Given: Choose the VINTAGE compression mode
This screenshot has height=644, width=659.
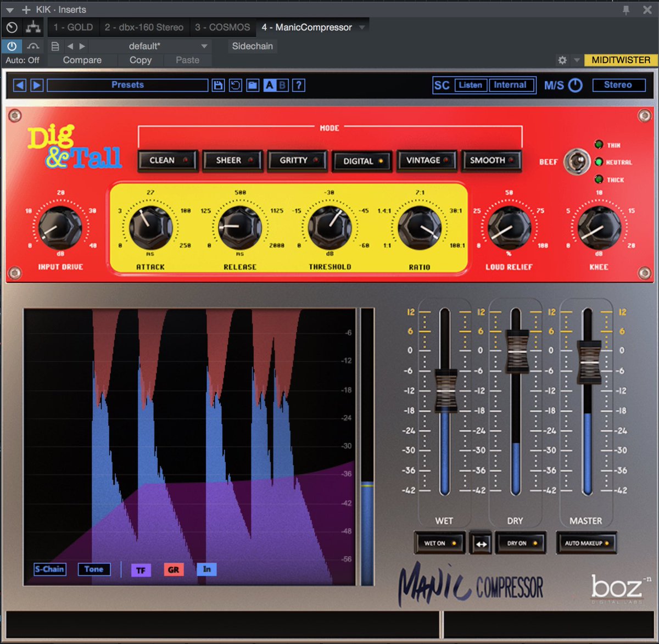Looking at the screenshot, I should click(428, 160).
